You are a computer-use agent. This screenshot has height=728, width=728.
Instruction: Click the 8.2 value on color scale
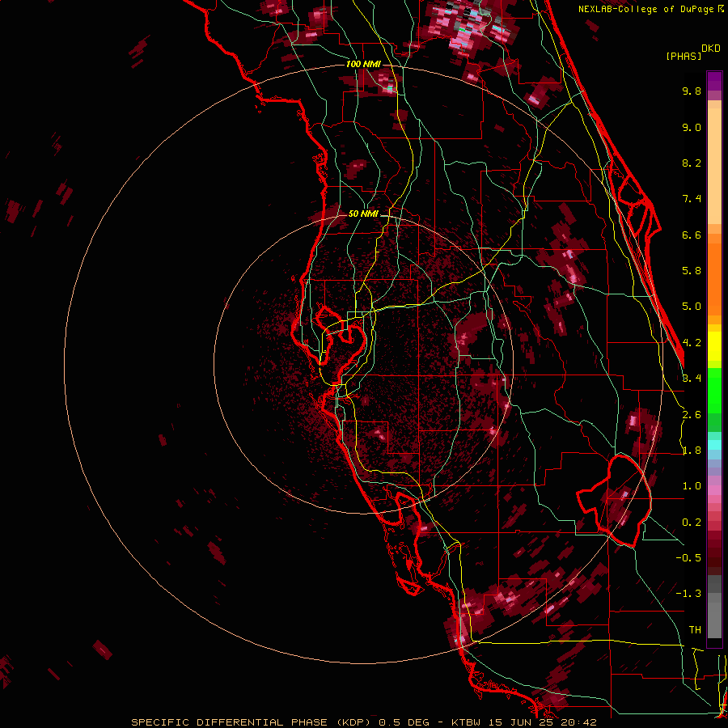(x=692, y=163)
